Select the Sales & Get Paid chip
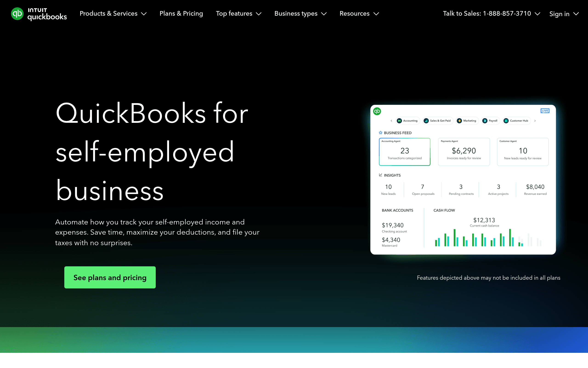588x368 pixels. [437, 121]
